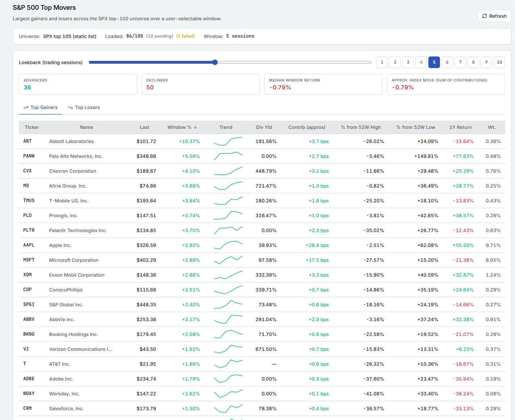Click Palo Alto Networks, Inc. name
The height and width of the screenshot is (420, 515).
coord(76,156)
